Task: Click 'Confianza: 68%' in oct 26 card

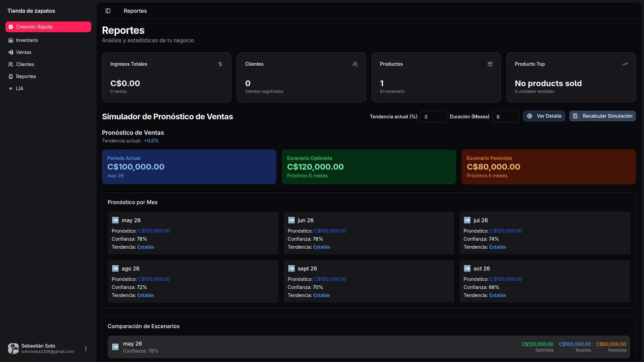Action: point(481,287)
